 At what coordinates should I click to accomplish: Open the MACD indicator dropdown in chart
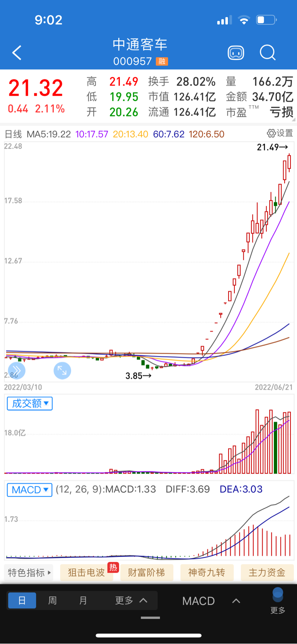30,490
